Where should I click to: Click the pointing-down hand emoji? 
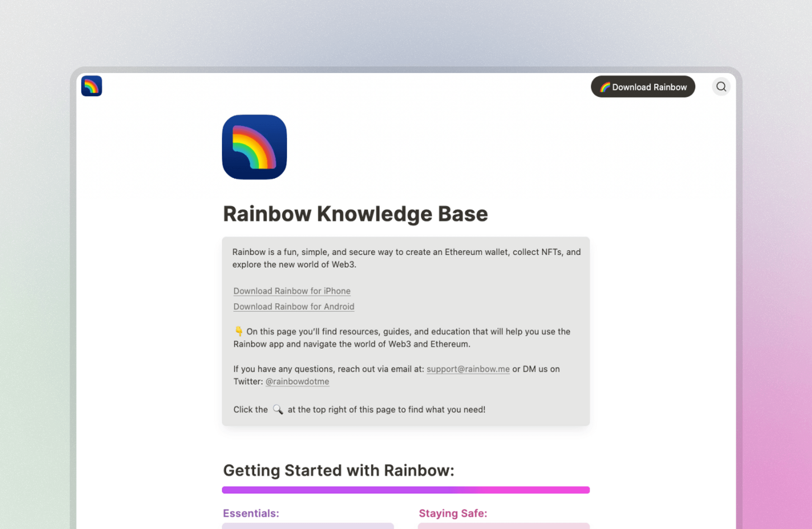point(239,331)
